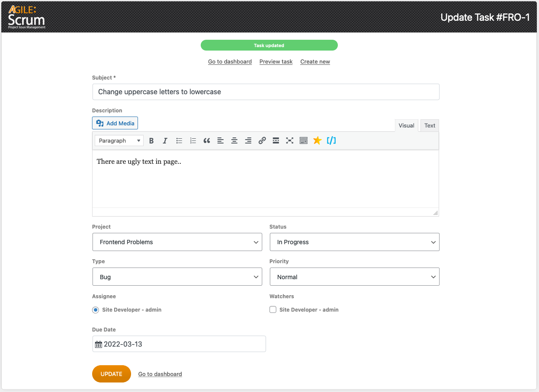Insert the Read More tag

coord(276,140)
